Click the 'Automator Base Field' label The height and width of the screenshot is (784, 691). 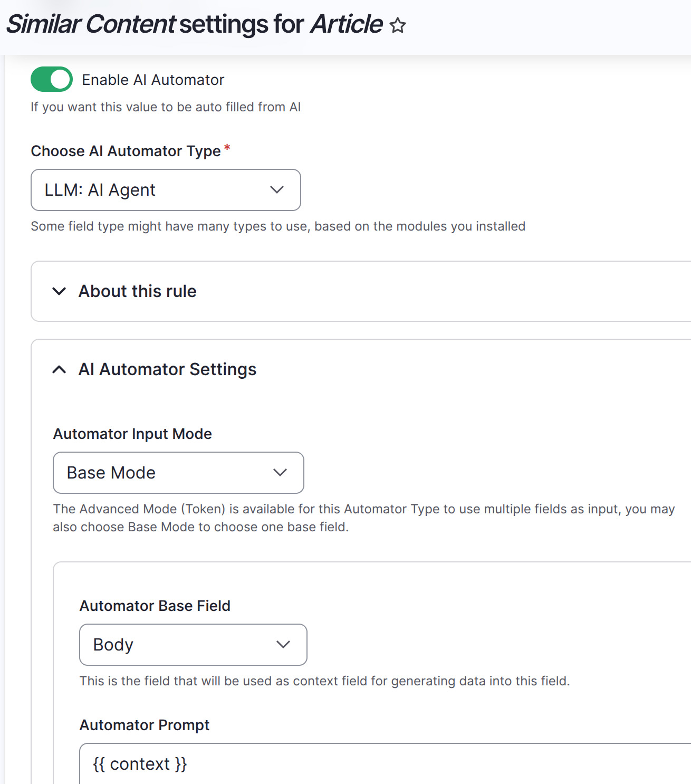[155, 606]
